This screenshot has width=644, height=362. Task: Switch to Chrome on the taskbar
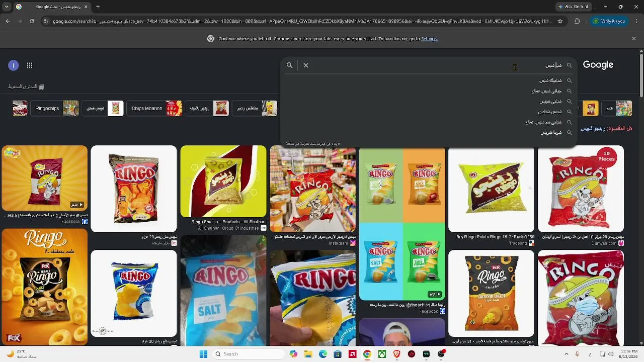(x=367, y=354)
